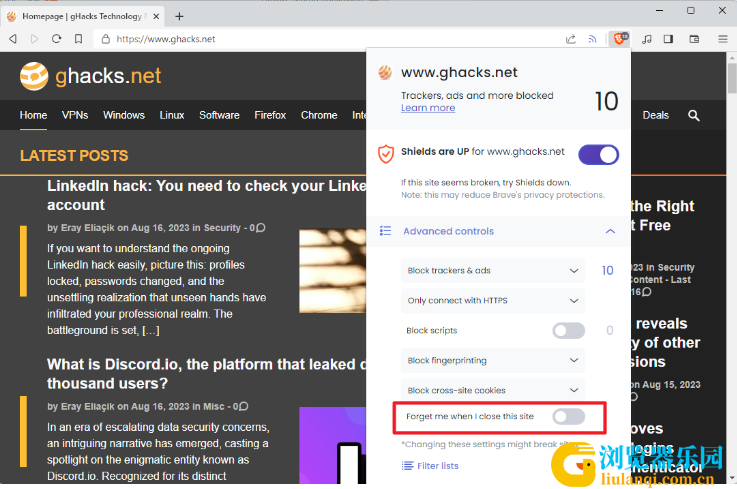Open the Chrome menu item
The image size is (737, 489).
(319, 115)
